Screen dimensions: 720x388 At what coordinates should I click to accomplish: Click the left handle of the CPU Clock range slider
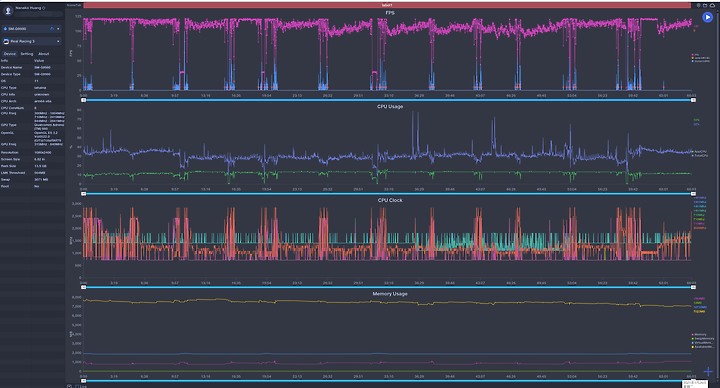(x=84, y=287)
